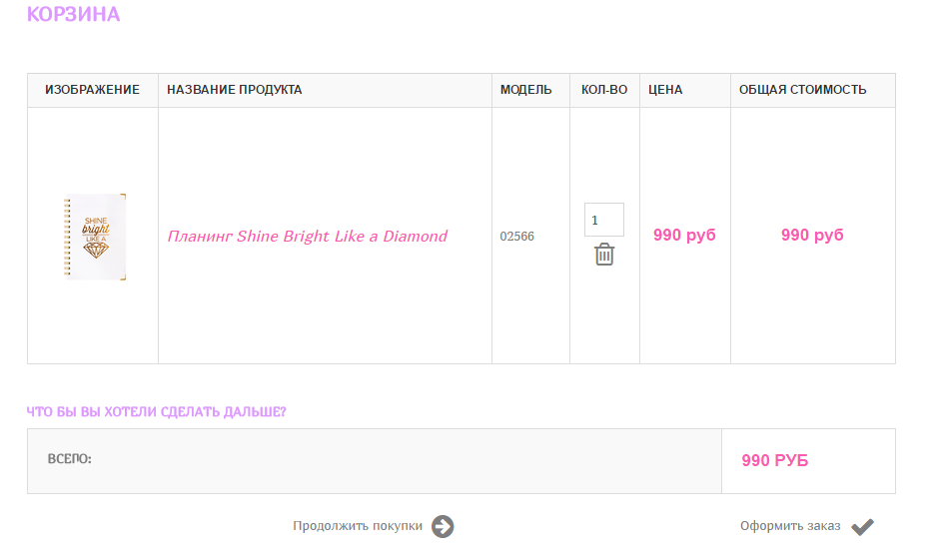Viewport: 926px width, 560px height.
Task: Select the Общая стоимость column header
Action: [802, 90]
